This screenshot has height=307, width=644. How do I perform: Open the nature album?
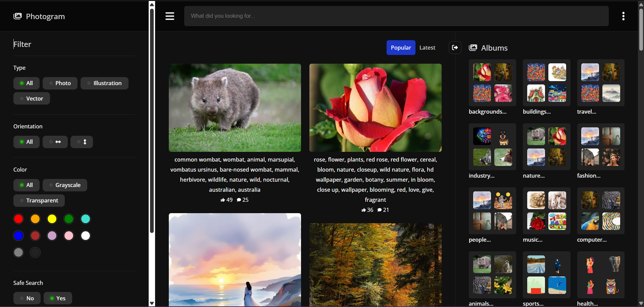click(x=546, y=147)
